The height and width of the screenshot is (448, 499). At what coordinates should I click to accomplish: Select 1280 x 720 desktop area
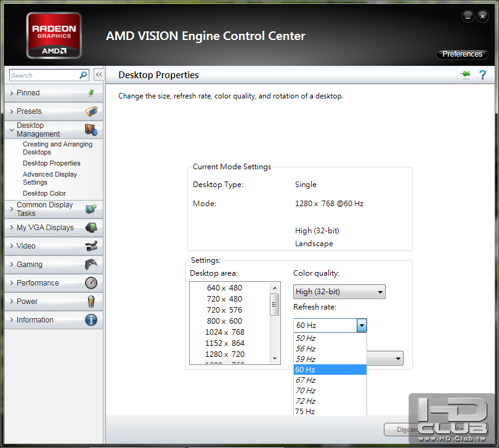click(x=224, y=354)
